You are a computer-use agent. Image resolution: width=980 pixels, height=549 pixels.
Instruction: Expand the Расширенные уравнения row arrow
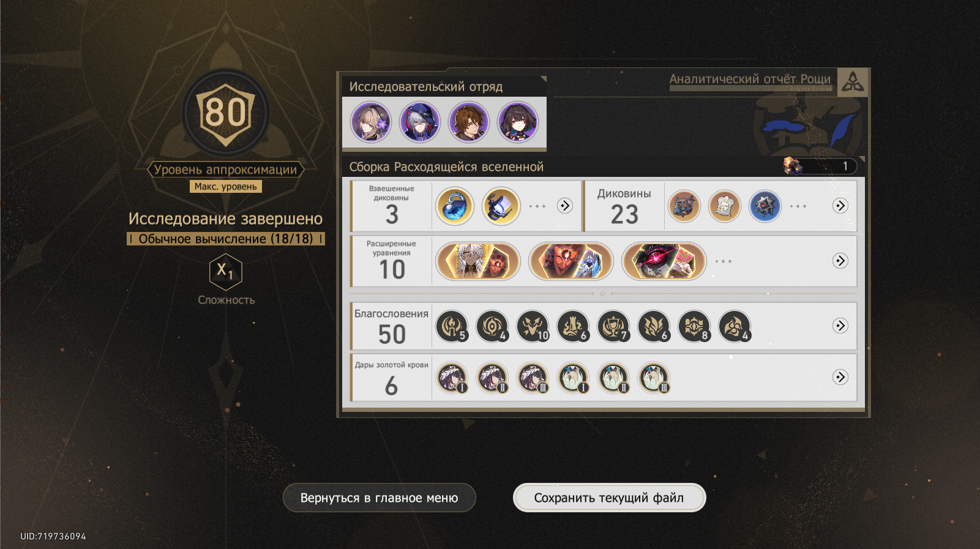tap(840, 261)
